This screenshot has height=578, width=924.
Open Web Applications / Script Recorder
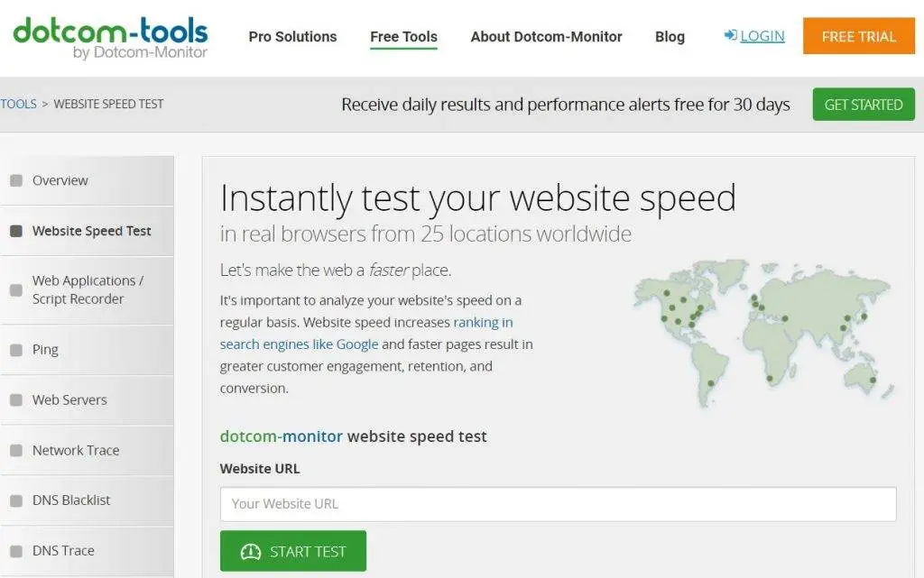(88, 290)
